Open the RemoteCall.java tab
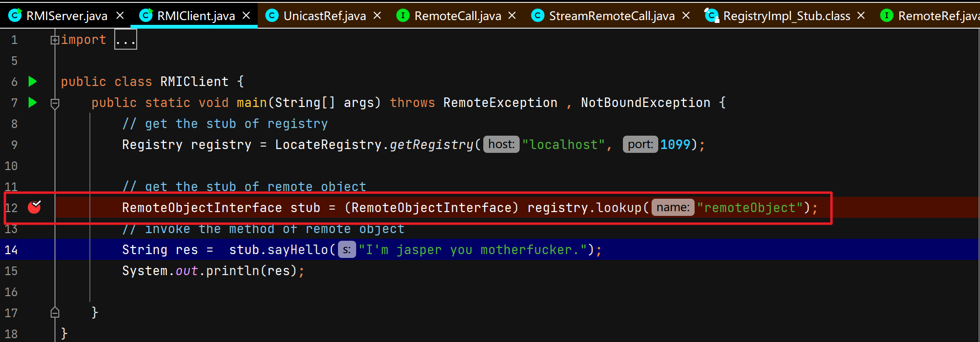The height and width of the screenshot is (342, 980). [x=457, y=16]
